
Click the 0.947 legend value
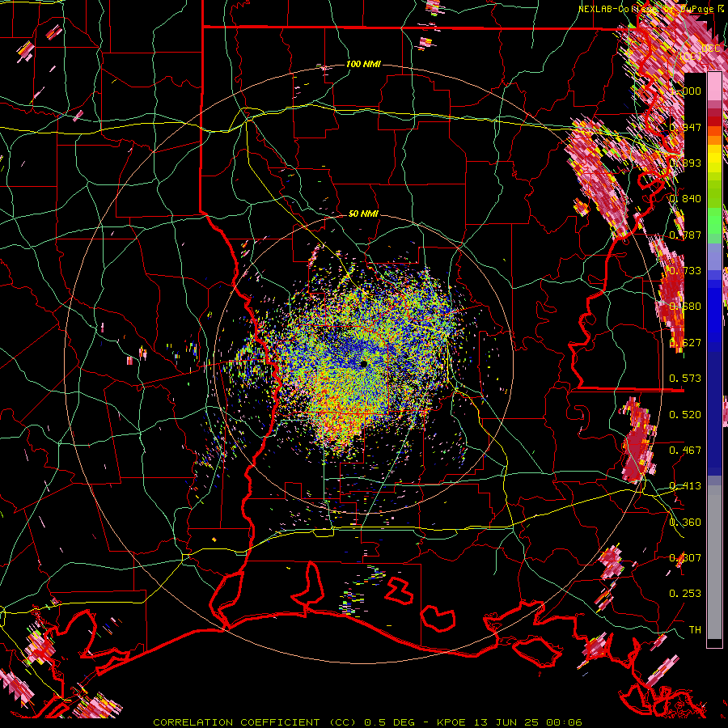(x=685, y=127)
